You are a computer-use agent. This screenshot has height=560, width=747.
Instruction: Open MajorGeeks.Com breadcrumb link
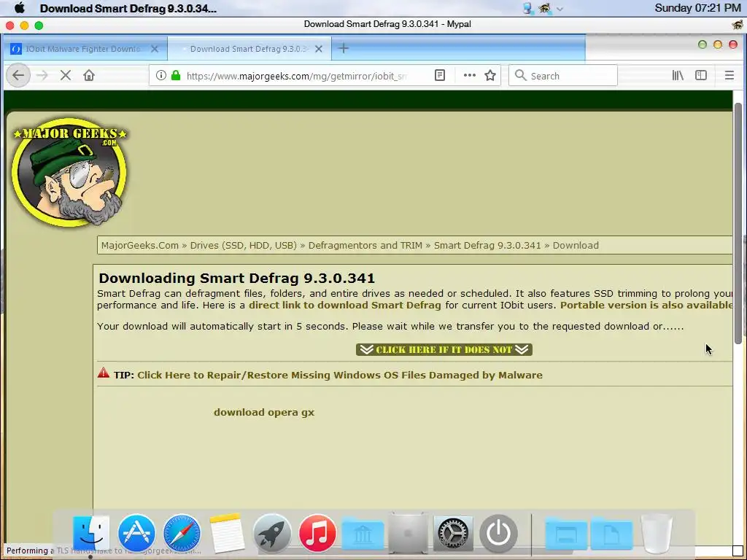[x=139, y=245]
